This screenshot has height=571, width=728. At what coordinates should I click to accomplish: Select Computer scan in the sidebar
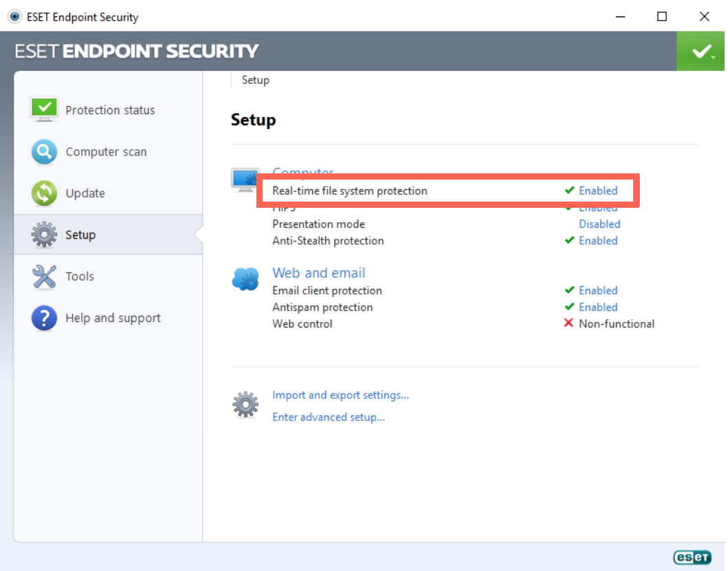(x=108, y=151)
